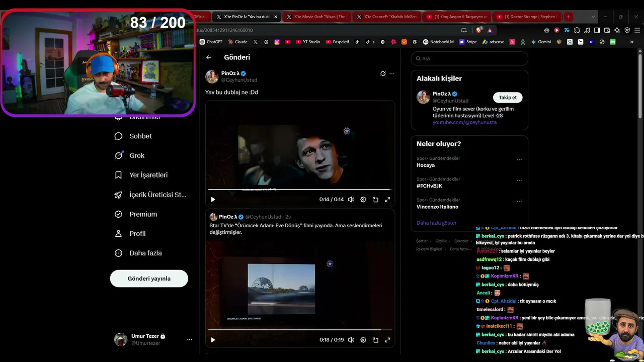The height and width of the screenshot is (362, 644).
Task: Open settings gear on the quoted video
Action: click(363, 340)
